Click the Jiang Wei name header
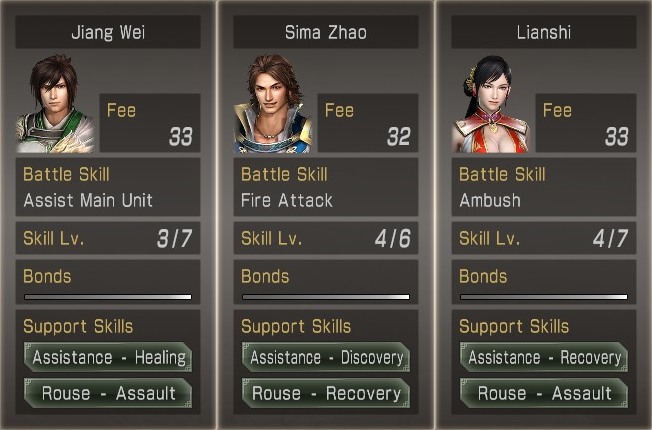 (108, 32)
